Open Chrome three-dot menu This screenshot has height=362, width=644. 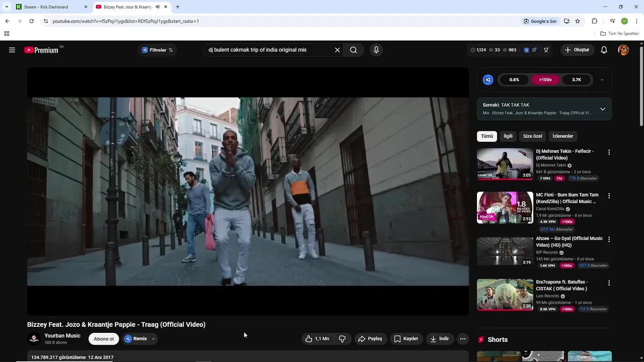pyautogui.click(x=637, y=21)
